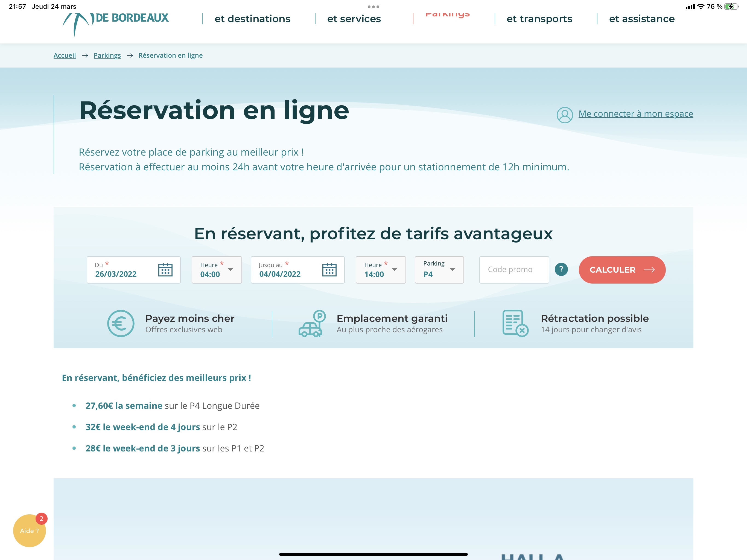Open the calendar icon for Jusqu'au date
The height and width of the screenshot is (560, 747).
(329, 270)
